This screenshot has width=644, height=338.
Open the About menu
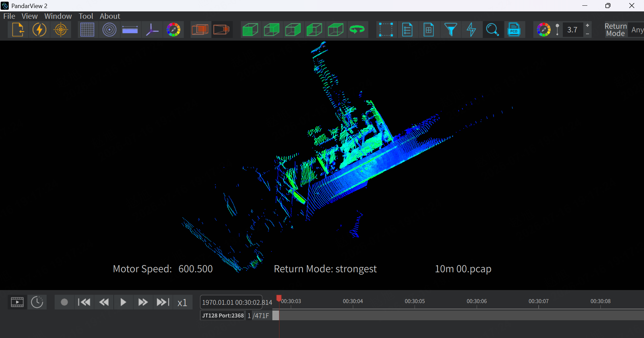click(x=110, y=16)
